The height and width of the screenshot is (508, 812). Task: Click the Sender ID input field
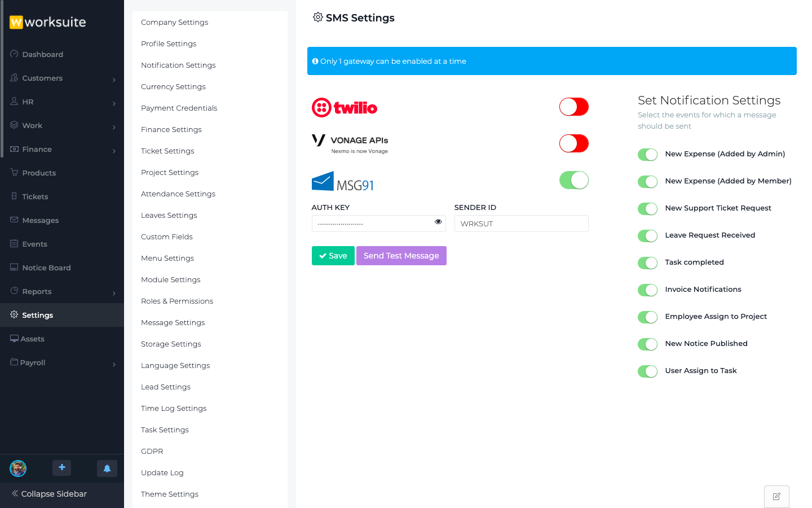coord(521,224)
